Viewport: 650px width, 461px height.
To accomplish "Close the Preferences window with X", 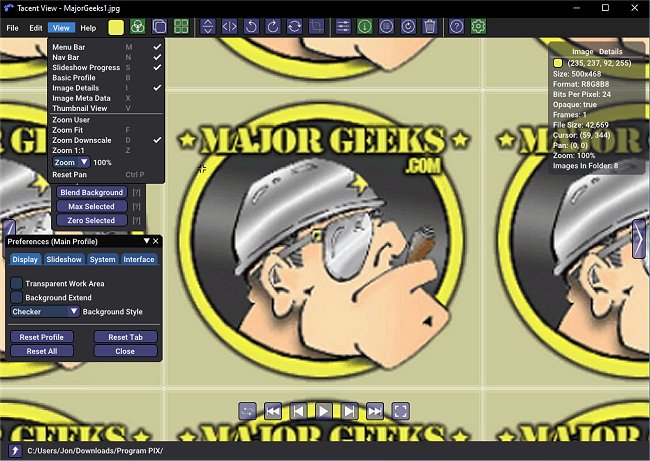I will coord(156,241).
